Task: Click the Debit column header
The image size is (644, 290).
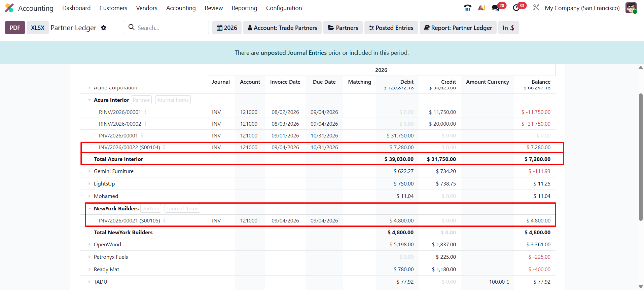Action: pos(407,82)
